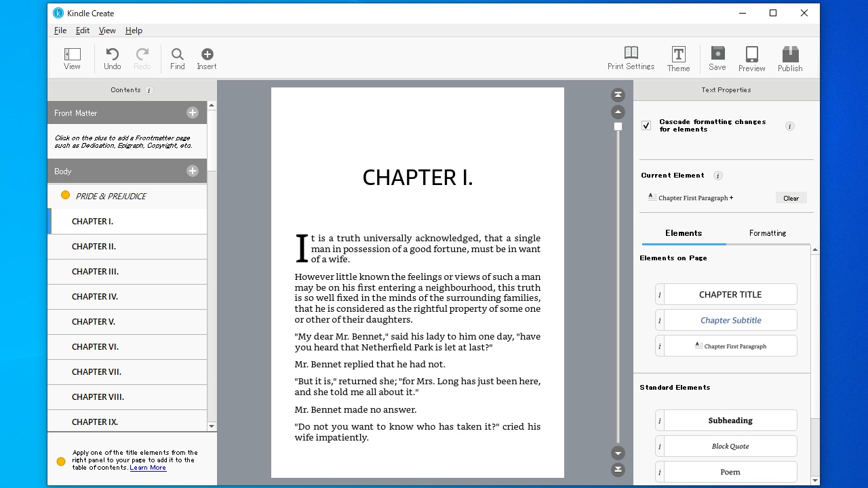Image resolution: width=868 pixels, height=488 pixels.
Task: Show info for Chapter First Paragraph element
Action: (660, 346)
